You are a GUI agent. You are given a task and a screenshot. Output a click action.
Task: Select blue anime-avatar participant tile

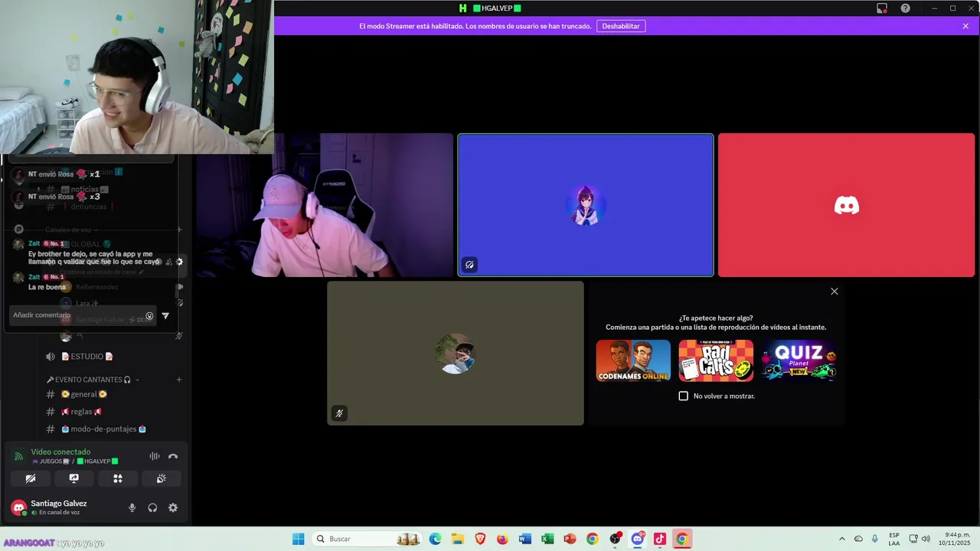tap(586, 205)
